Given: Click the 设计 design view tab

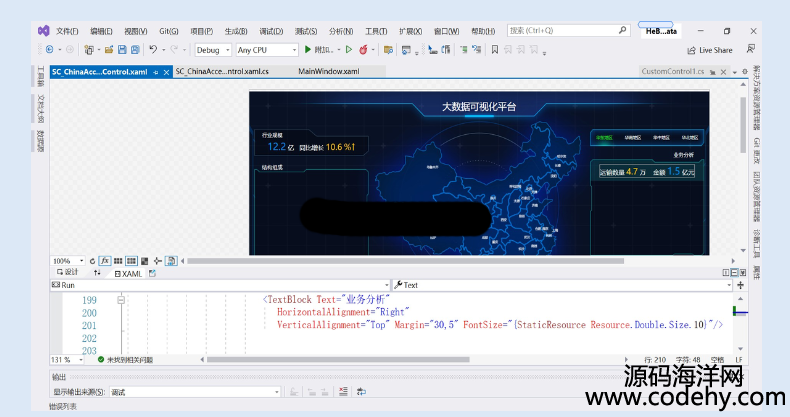Looking at the screenshot, I should tap(67, 272).
